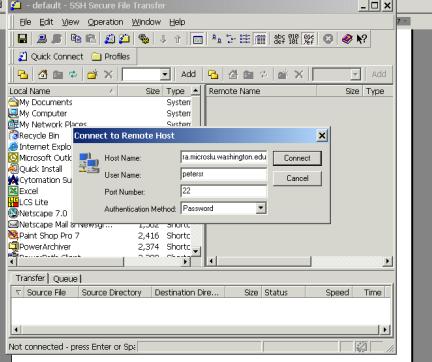Click the User Name input field
The width and height of the screenshot is (432, 362).
pyautogui.click(x=224, y=174)
